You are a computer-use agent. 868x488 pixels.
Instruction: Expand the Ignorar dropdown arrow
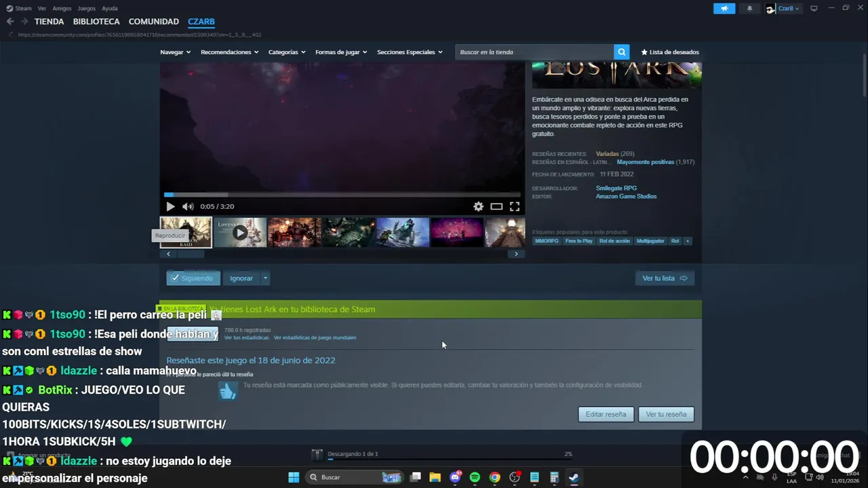[265, 278]
